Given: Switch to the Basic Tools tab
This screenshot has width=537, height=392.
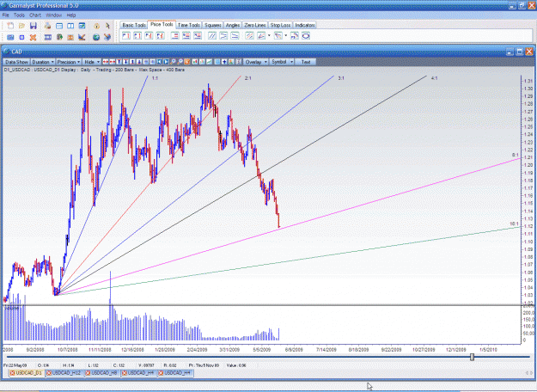Looking at the screenshot, I should click(x=134, y=25).
